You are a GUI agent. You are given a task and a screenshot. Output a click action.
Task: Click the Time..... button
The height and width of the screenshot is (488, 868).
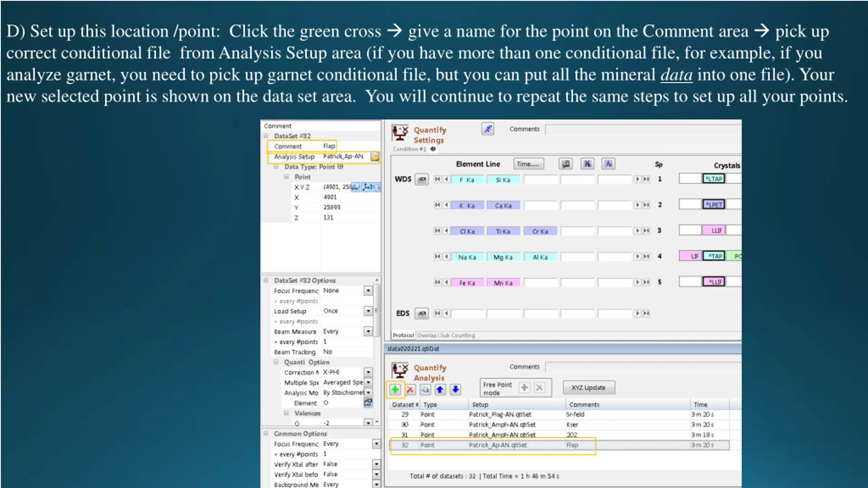point(528,164)
